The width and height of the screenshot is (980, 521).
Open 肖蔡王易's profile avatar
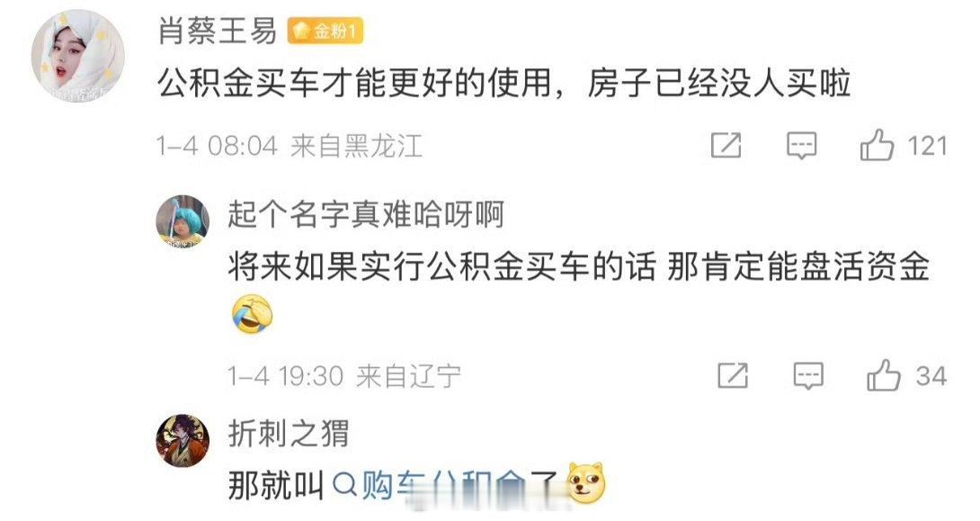click(78, 56)
